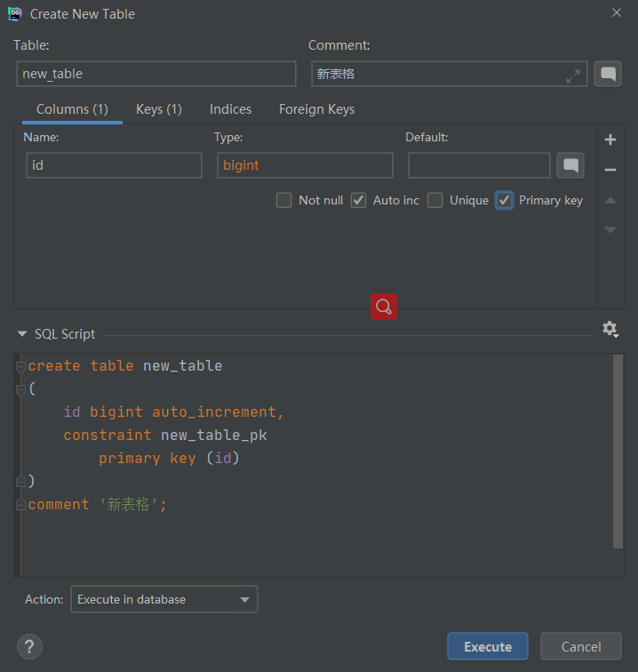Click the remove column minus icon
Screen dimensions: 638x672
click(610, 169)
